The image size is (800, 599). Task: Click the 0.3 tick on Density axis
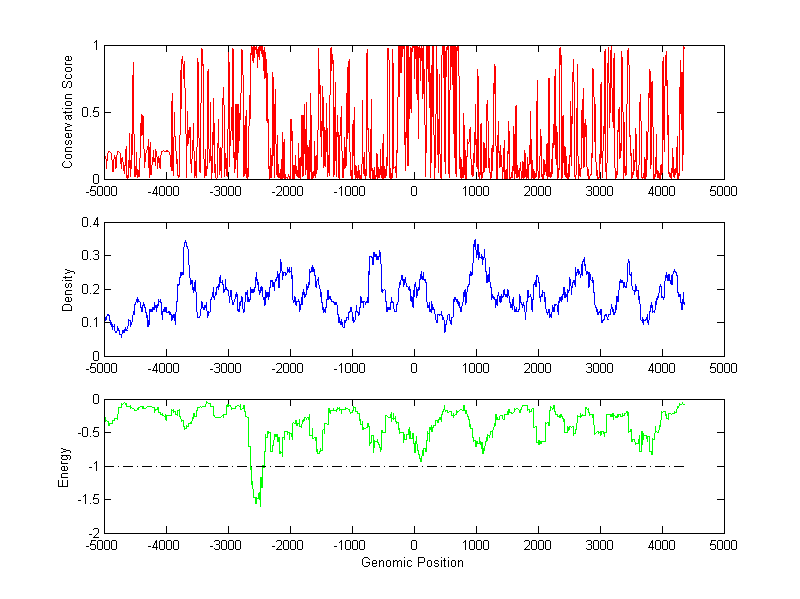coord(90,256)
